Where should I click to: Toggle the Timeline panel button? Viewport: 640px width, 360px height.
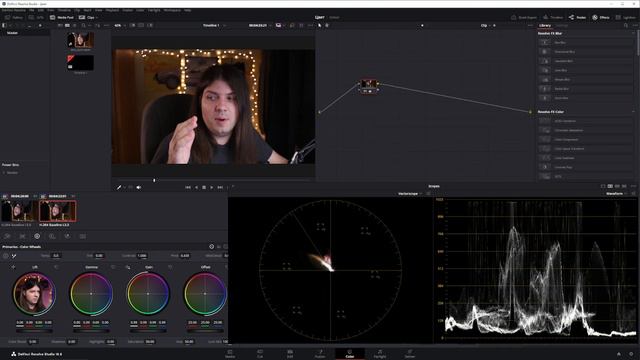553,18
